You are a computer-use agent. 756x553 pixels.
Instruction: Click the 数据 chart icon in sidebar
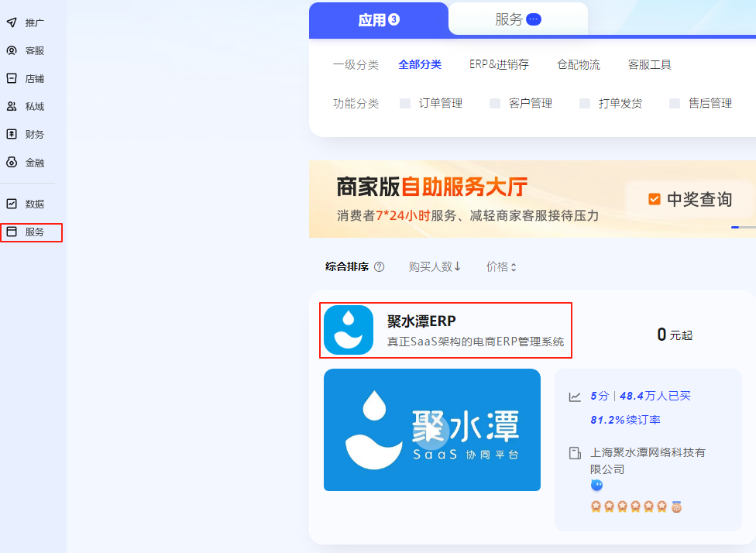(x=12, y=204)
